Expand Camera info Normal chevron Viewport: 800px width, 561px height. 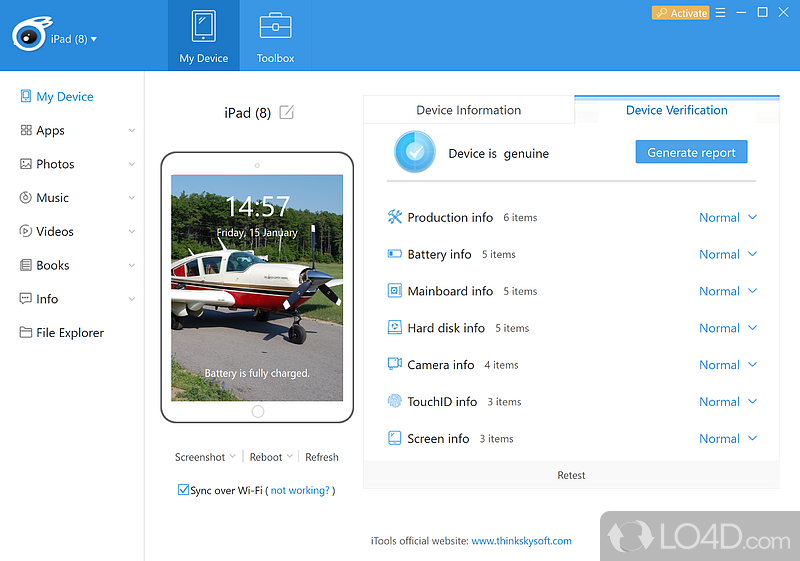pyautogui.click(x=753, y=365)
